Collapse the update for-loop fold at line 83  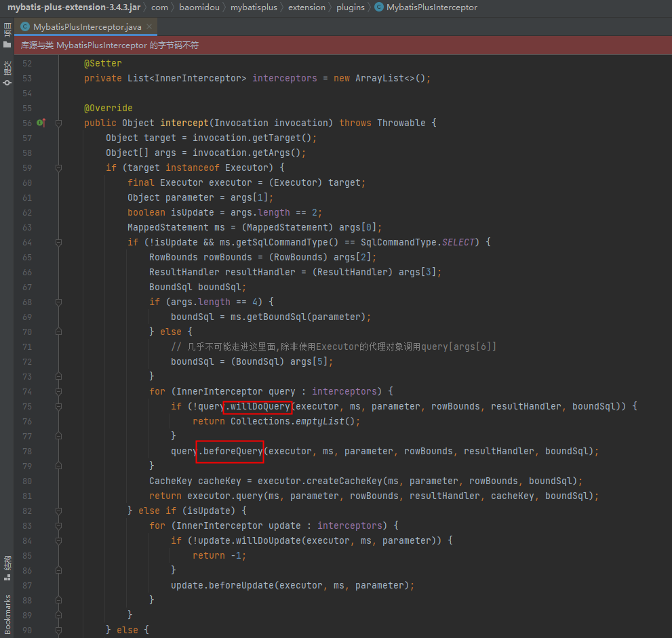(x=59, y=525)
